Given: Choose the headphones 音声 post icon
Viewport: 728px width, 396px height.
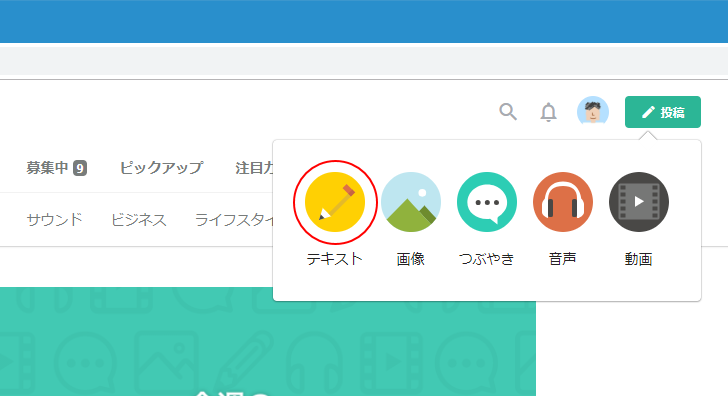Looking at the screenshot, I should 563,202.
